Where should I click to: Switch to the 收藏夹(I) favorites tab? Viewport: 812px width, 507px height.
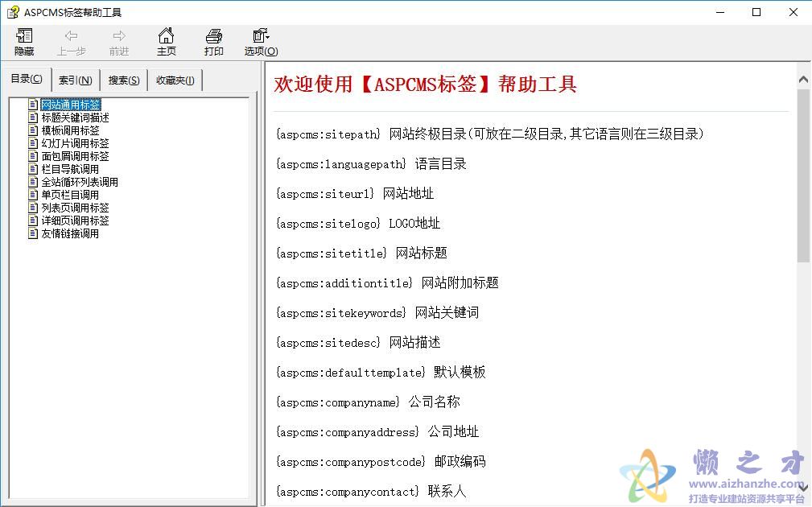click(x=175, y=80)
